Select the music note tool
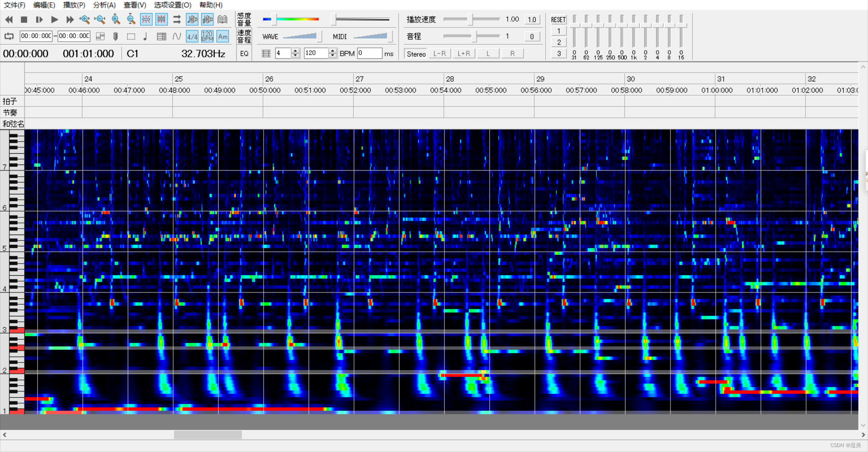The height and width of the screenshot is (452, 868). [x=146, y=36]
